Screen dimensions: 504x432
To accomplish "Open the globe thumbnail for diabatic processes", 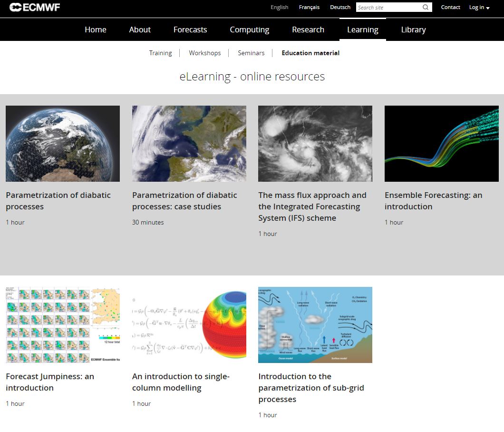I will [63, 144].
